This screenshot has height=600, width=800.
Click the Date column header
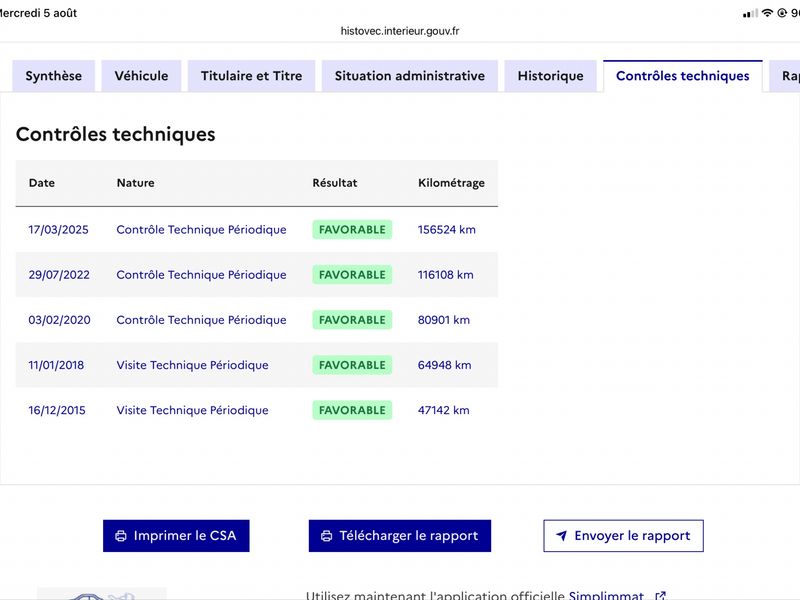pos(42,183)
